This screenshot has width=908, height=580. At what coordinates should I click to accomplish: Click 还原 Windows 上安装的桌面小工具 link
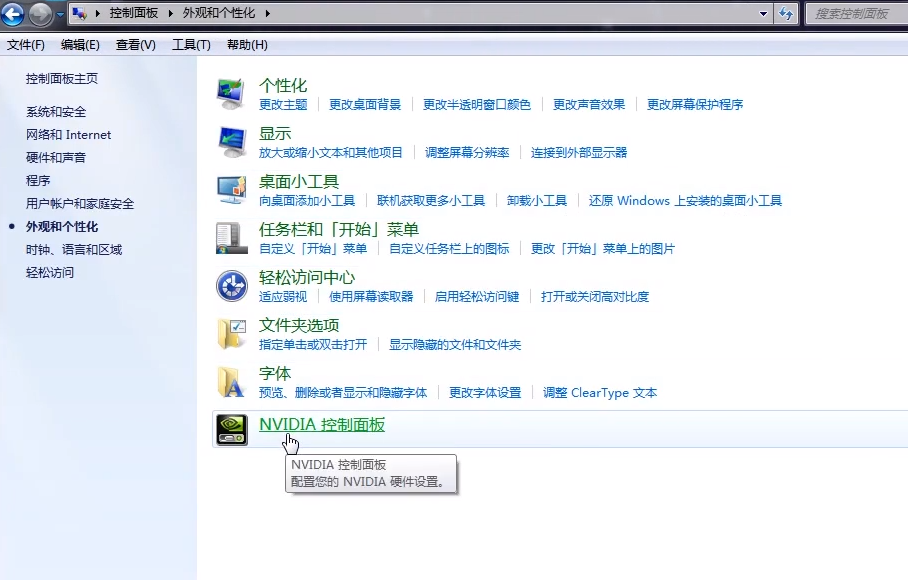tap(685, 200)
